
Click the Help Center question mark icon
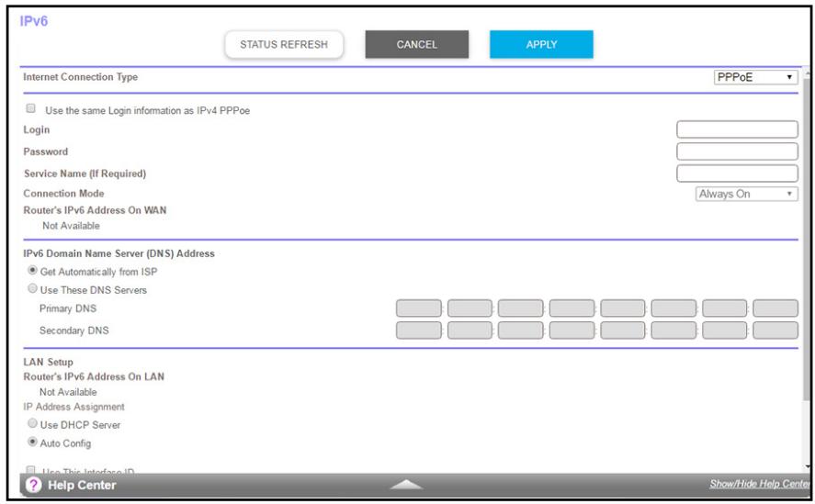click(33, 485)
